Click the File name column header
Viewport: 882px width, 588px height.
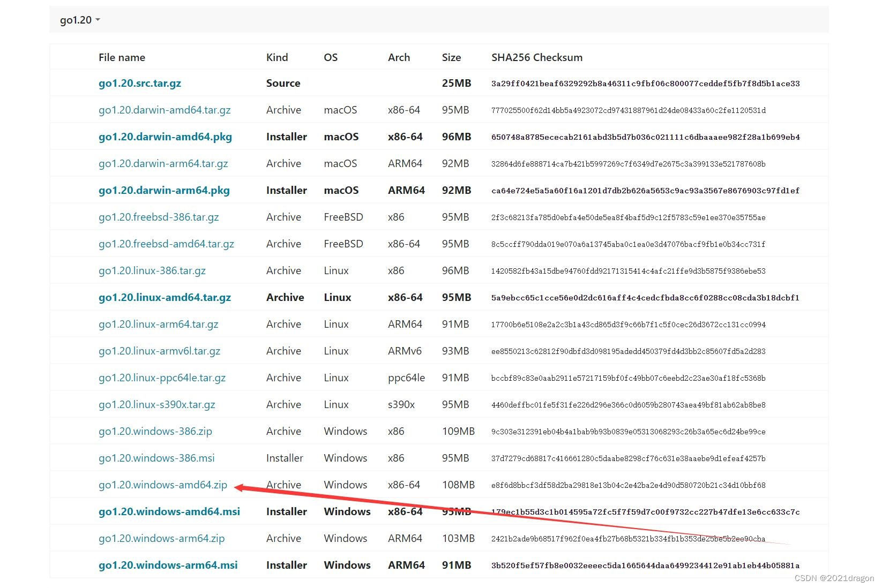pyautogui.click(x=122, y=57)
